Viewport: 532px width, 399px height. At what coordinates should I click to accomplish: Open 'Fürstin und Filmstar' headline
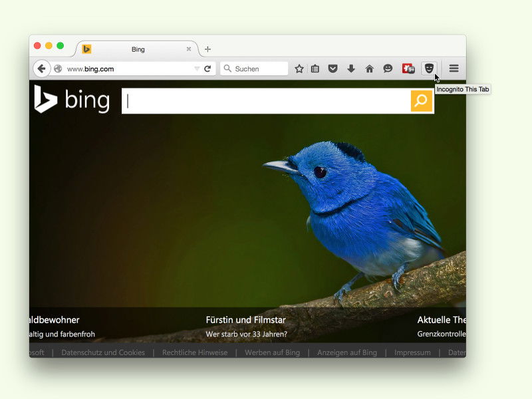click(x=245, y=320)
